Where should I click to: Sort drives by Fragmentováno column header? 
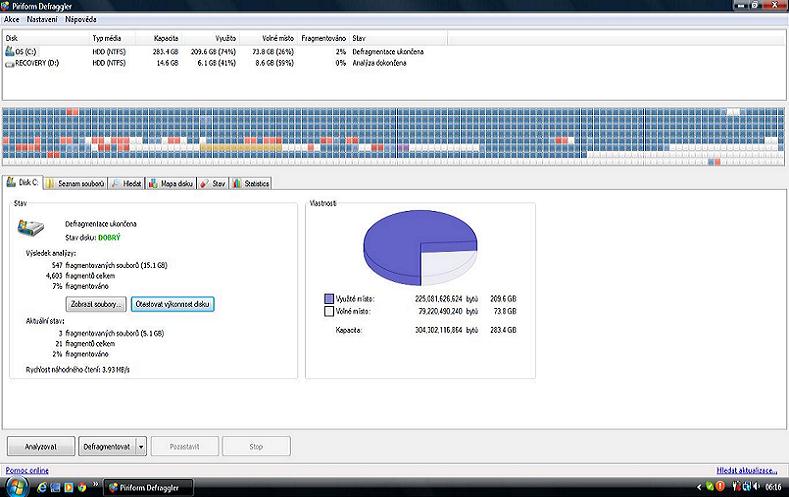[x=324, y=38]
